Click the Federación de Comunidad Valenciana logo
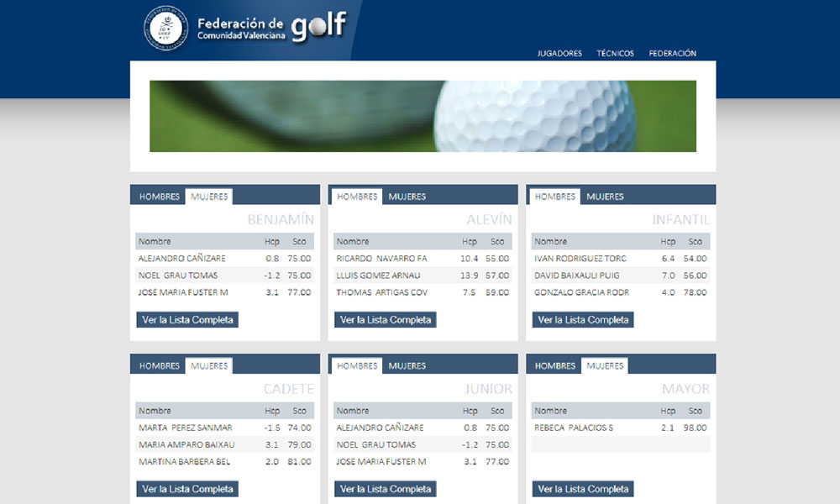Viewport: 840px width, 504px height. pos(165,29)
